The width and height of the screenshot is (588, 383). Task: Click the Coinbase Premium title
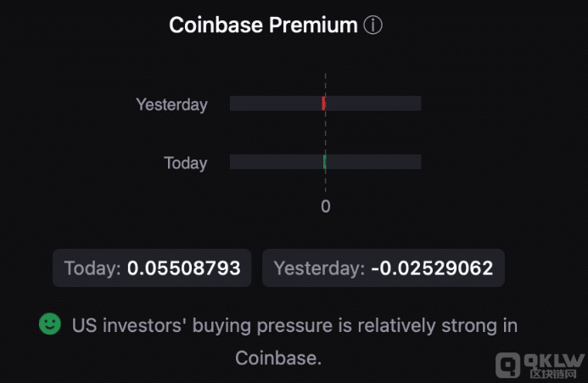[x=263, y=25]
